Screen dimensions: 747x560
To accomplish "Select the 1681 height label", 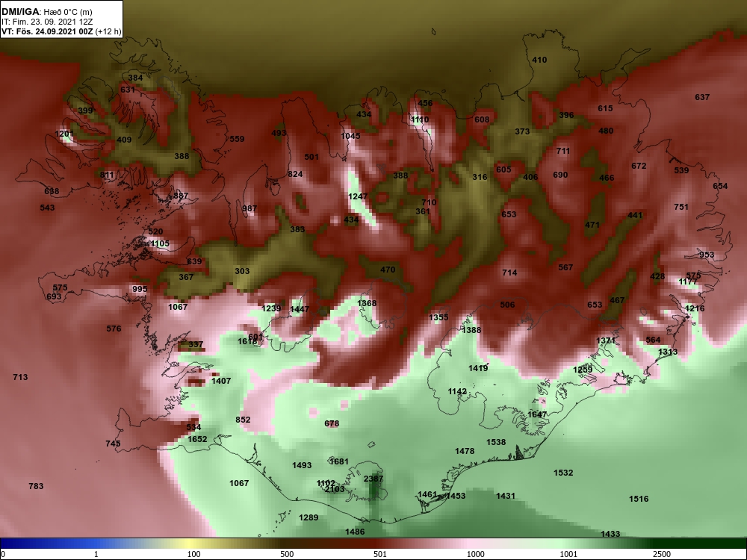I will point(339,461).
